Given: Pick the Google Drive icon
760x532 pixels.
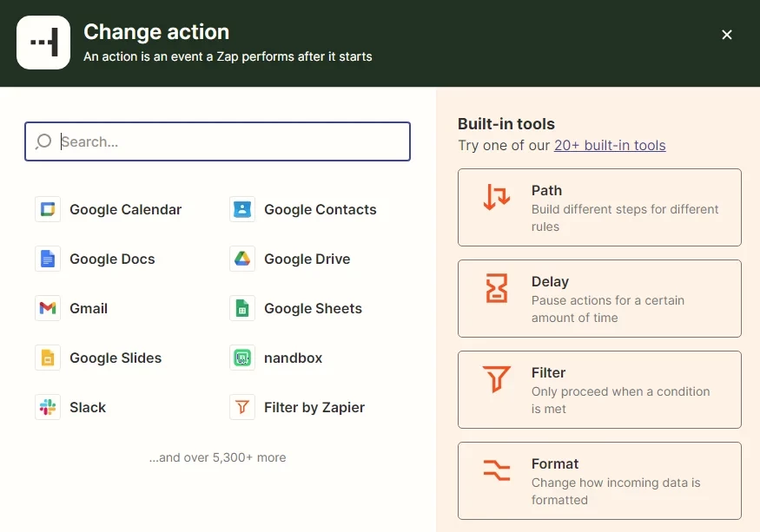Looking at the screenshot, I should coord(242,259).
